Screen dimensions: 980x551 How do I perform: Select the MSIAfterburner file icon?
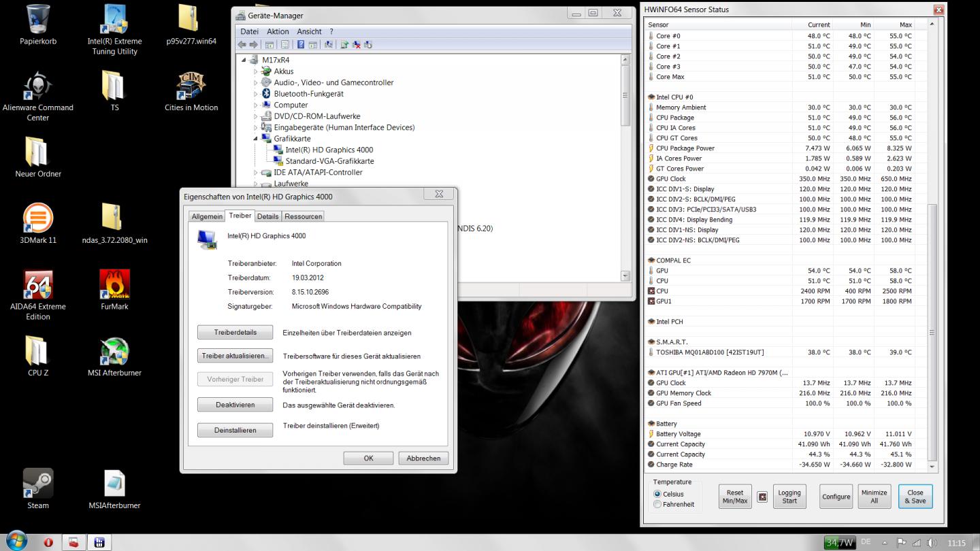tap(114, 489)
